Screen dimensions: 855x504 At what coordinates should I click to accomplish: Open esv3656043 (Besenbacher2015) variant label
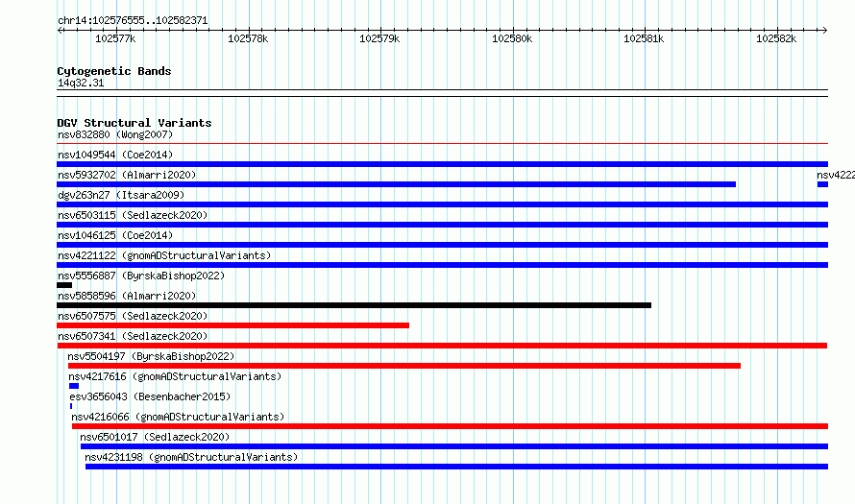tap(150, 396)
